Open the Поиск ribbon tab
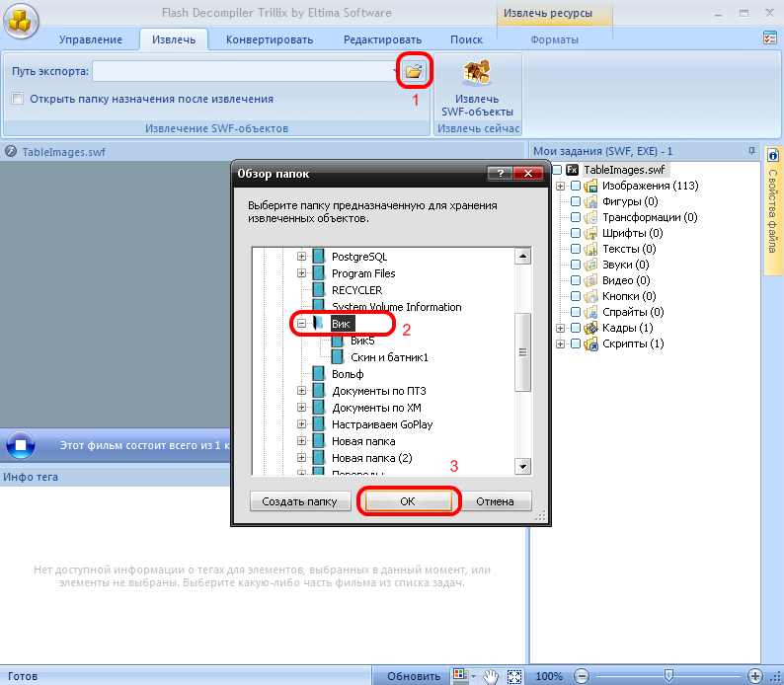Screen dimensions: 784x685 point(466,39)
